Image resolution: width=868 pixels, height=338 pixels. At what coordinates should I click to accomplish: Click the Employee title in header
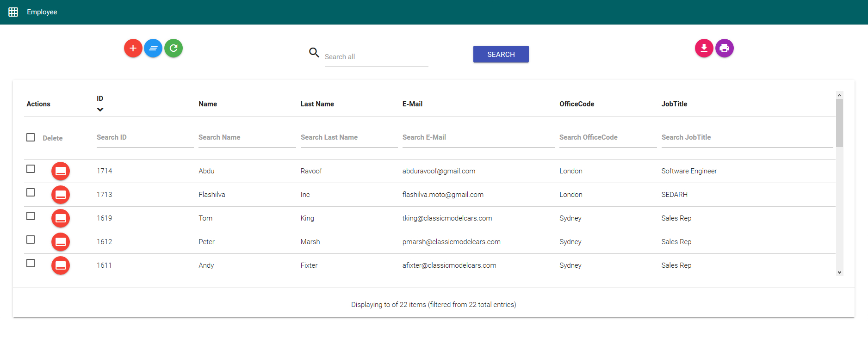tap(42, 12)
